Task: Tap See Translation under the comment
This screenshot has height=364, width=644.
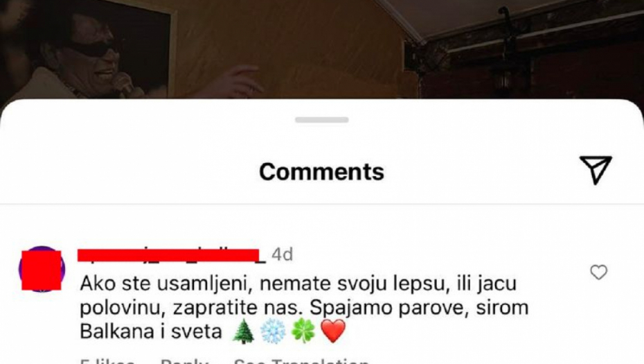Action: click(x=301, y=361)
